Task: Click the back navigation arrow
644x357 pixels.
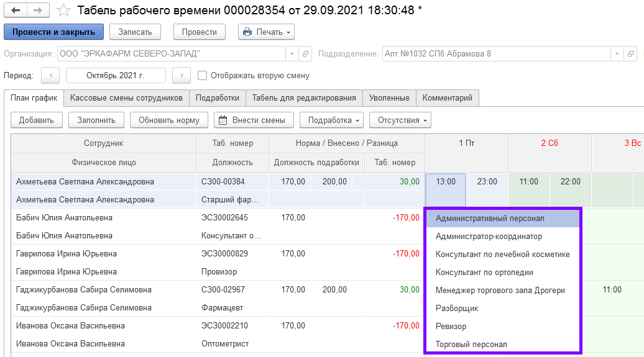Action: [16, 11]
